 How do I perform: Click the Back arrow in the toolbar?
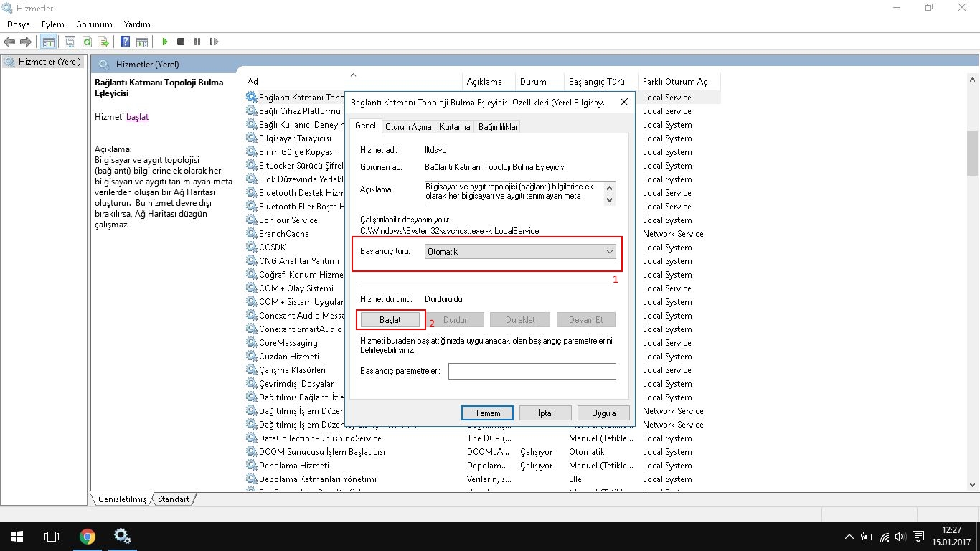click(x=10, y=42)
